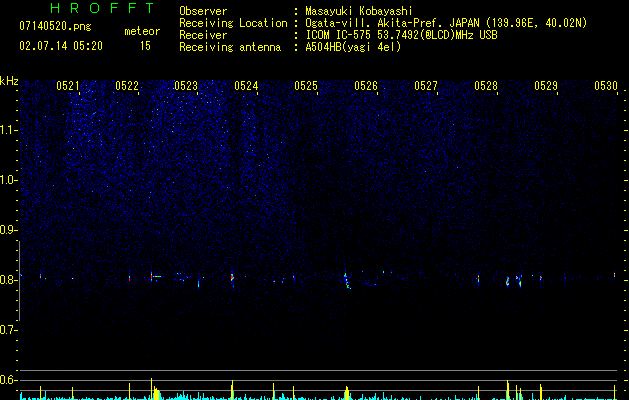The image size is (629, 400).
Task: Click the 0521 time axis label
Action: 68,86
